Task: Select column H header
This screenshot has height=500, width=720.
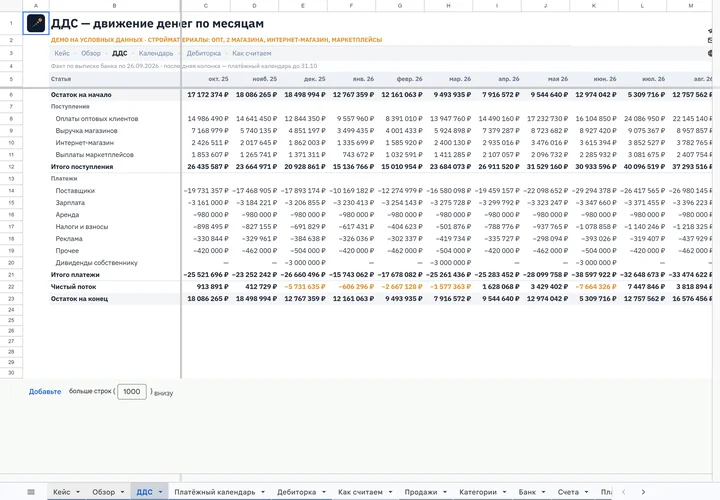Action: tap(448, 6)
